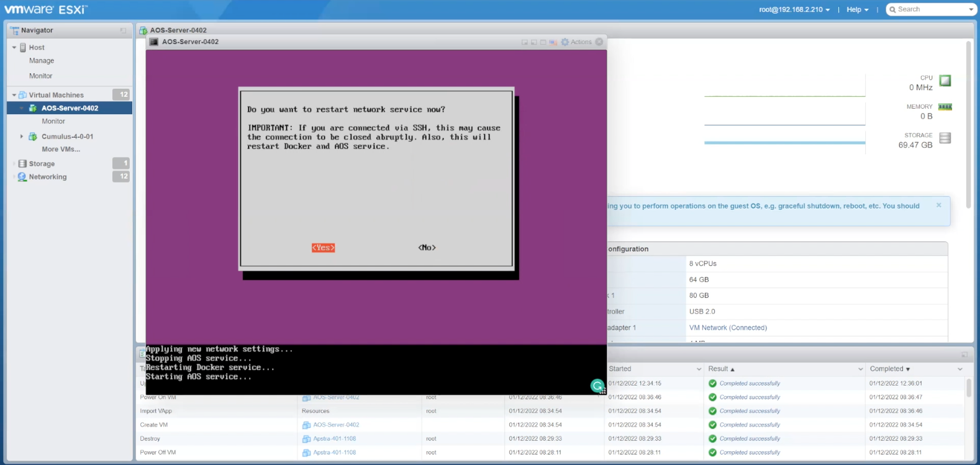Open AOS-Server-0402 link in Create VM row
The width and height of the screenshot is (980, 465).
click(x=336, y=425)
